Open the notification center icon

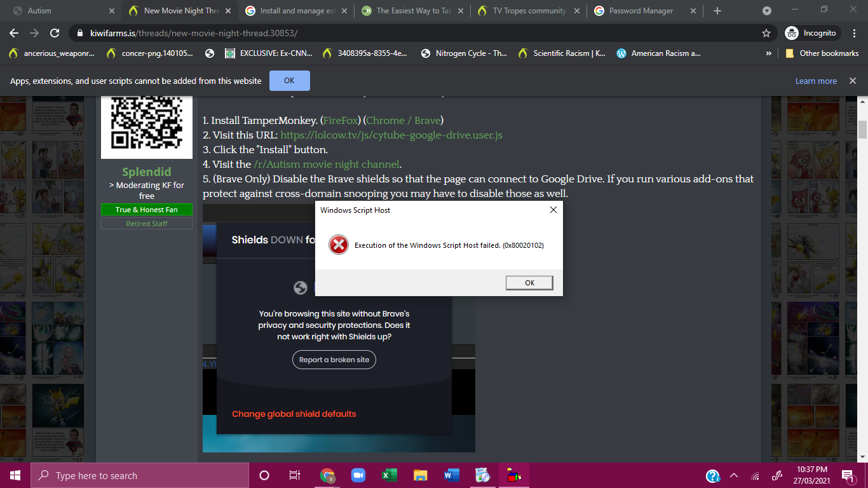pyautogui.click(x=847, y=475)
